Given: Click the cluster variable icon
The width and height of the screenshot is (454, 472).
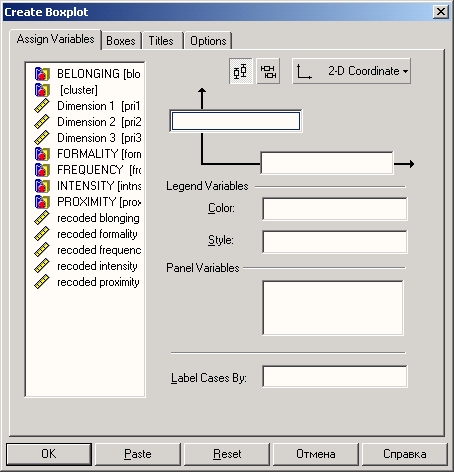Looking at the screenshot, I should click(x=42, y=90).
